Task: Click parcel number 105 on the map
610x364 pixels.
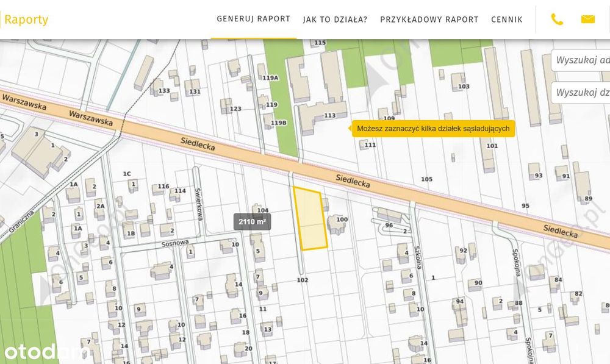Action: pos(426,179)
